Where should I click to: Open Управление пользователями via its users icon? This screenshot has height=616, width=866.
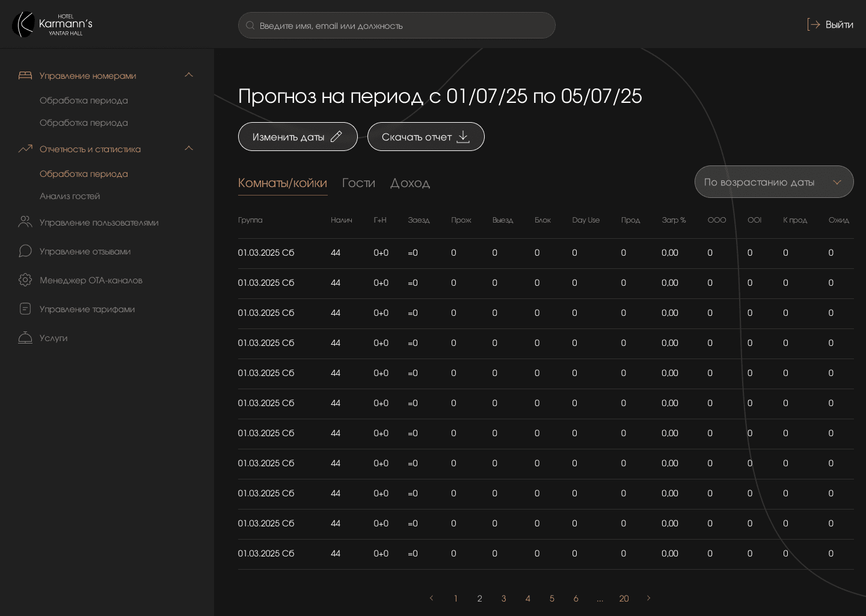pos(25,222)
